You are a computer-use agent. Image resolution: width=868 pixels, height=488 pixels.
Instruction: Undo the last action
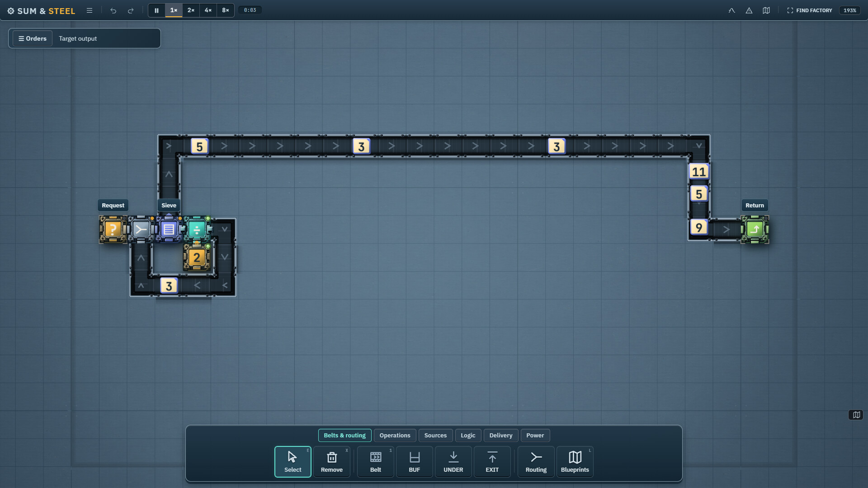tap(113, 10)
